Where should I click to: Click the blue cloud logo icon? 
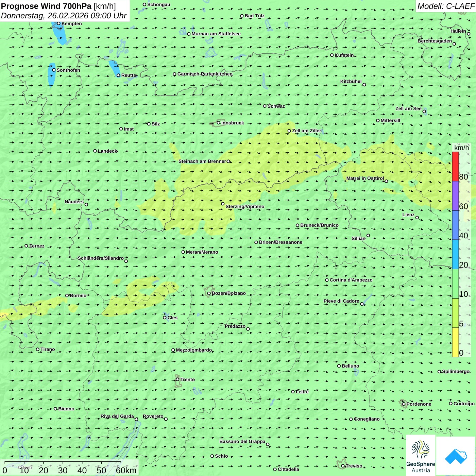[x=456, y=456]
